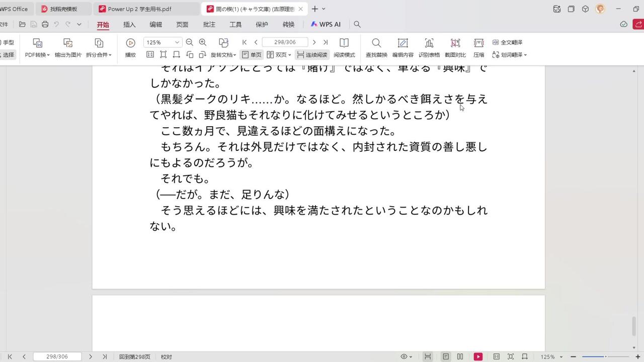Click the 校对 proofread button
Screen dimensions: 644x362
pos(167,356)
